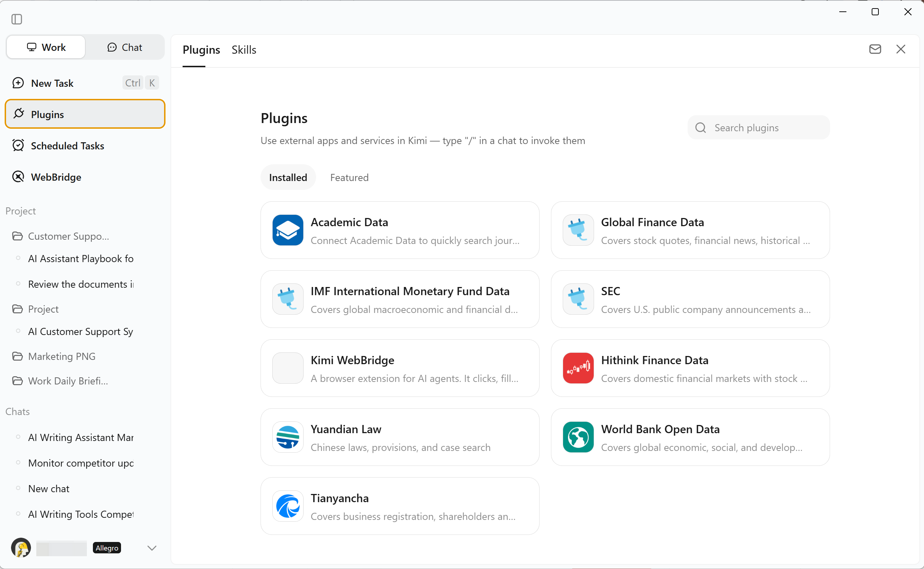
Task: Close the Kimi application window
Action: 908,12
